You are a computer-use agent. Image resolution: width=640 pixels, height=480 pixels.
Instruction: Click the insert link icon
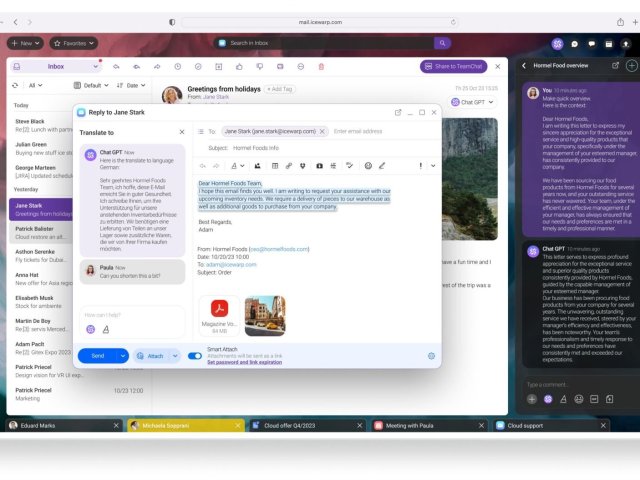[288, 165]
